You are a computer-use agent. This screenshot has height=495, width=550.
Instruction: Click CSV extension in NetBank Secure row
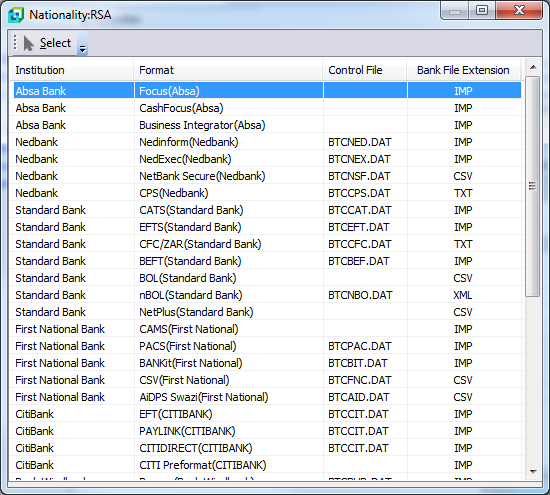pyautogui.click(x=463, y=176)
